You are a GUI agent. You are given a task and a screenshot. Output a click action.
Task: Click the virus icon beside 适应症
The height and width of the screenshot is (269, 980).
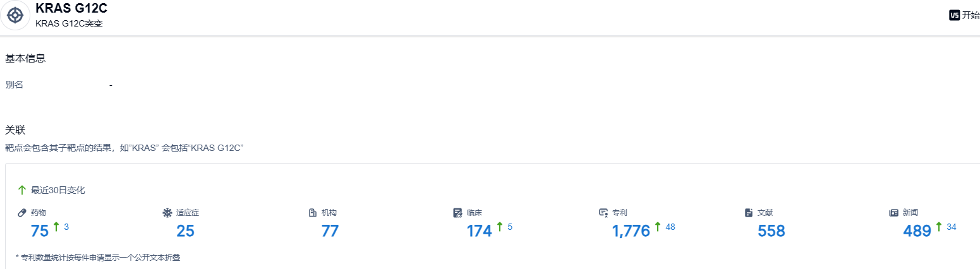(x=167, y=213)
